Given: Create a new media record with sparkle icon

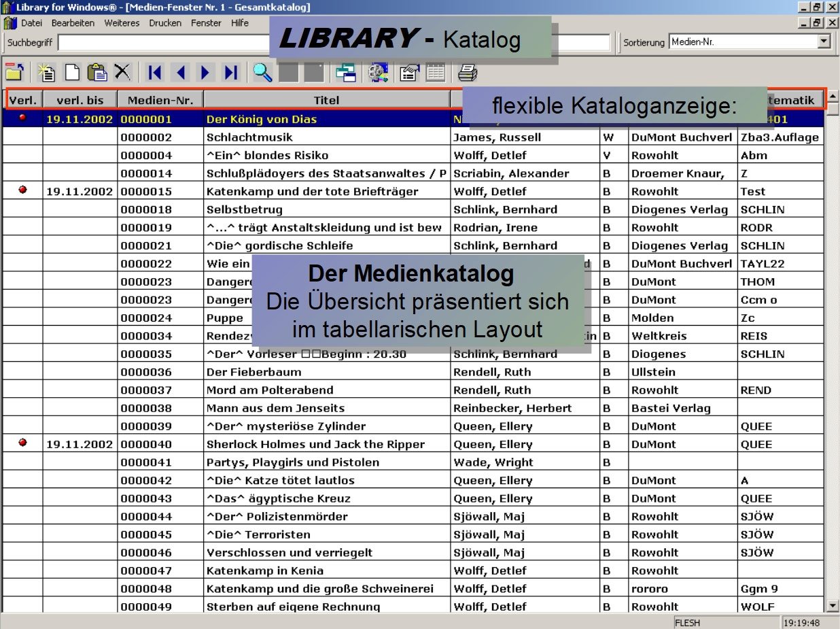Looking at the screenshot, I should click(46, 72).
